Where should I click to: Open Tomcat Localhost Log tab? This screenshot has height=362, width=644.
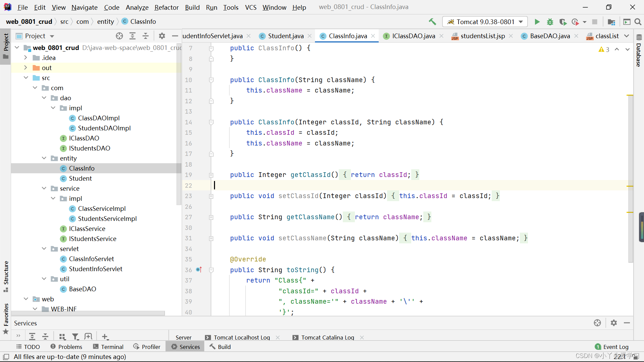click(x=242, y=337)
